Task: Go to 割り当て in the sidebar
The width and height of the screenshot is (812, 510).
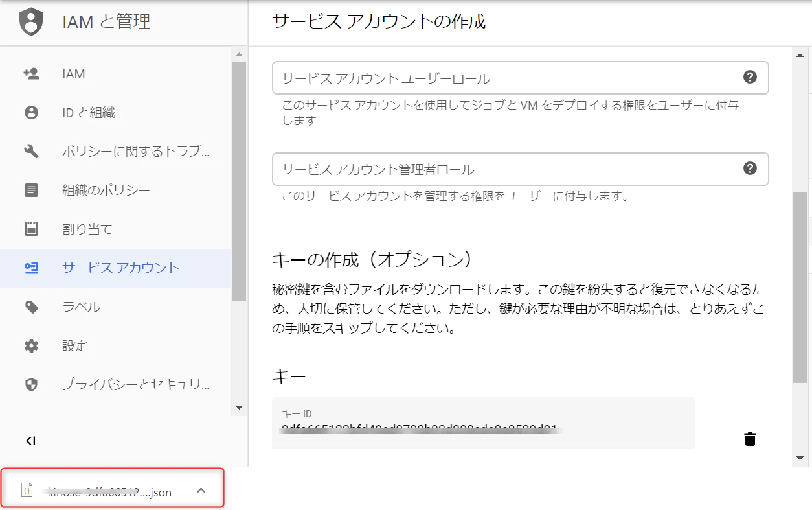Action: click(x=115, y=229)
